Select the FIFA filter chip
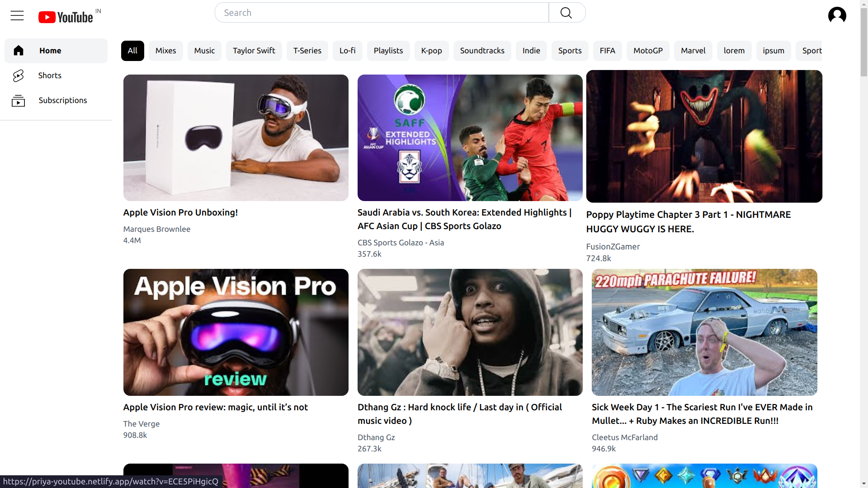Image resolution: width=868 pixels, height=488 pixels. pyautogui.click(x=608, y=51)
